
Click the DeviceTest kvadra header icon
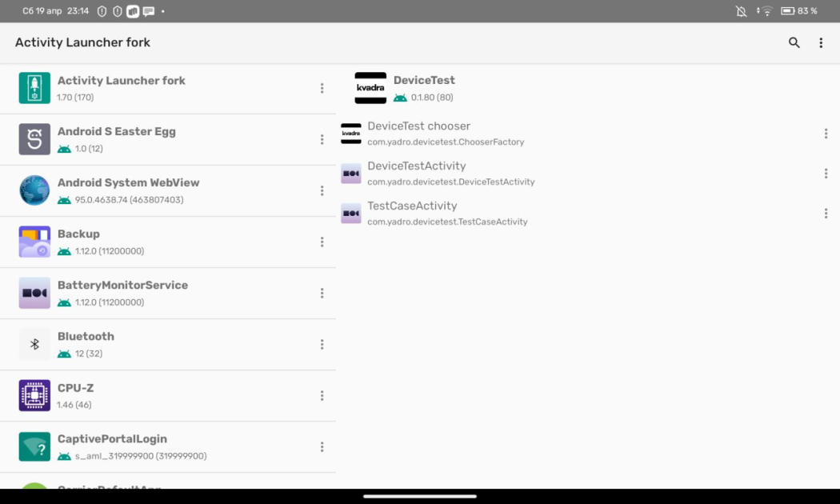click(370, 88)
